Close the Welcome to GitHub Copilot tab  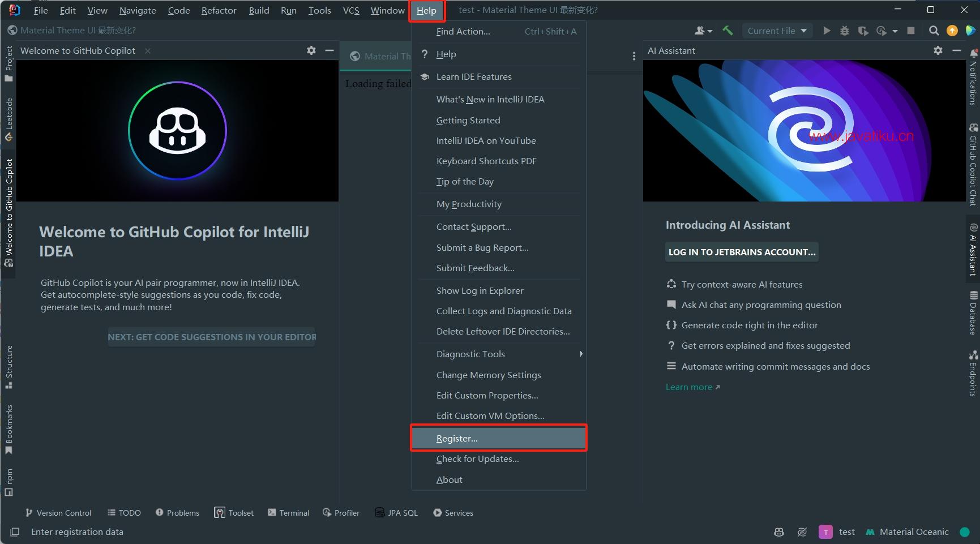[x=148, y=51]
